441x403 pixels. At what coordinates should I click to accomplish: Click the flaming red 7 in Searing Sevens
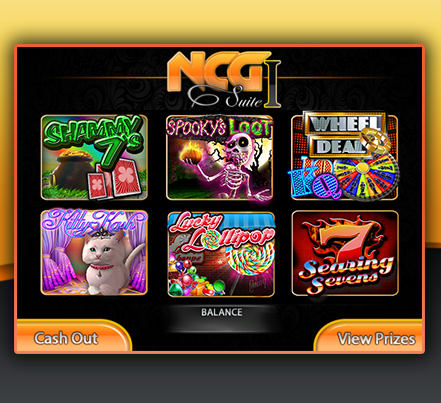point(347,240)
